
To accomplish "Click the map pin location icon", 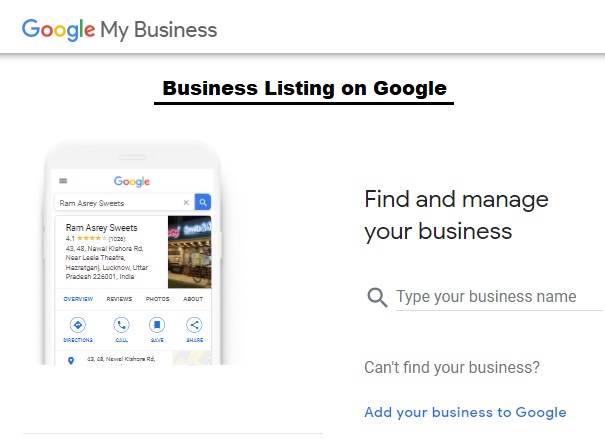I will click(70, 360).
